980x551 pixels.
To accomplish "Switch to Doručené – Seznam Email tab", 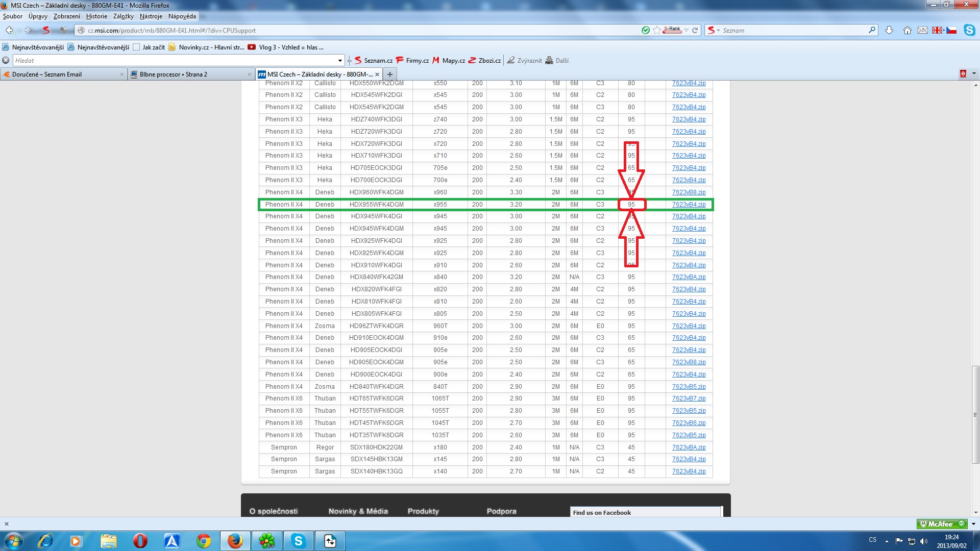I will (63, 74).
